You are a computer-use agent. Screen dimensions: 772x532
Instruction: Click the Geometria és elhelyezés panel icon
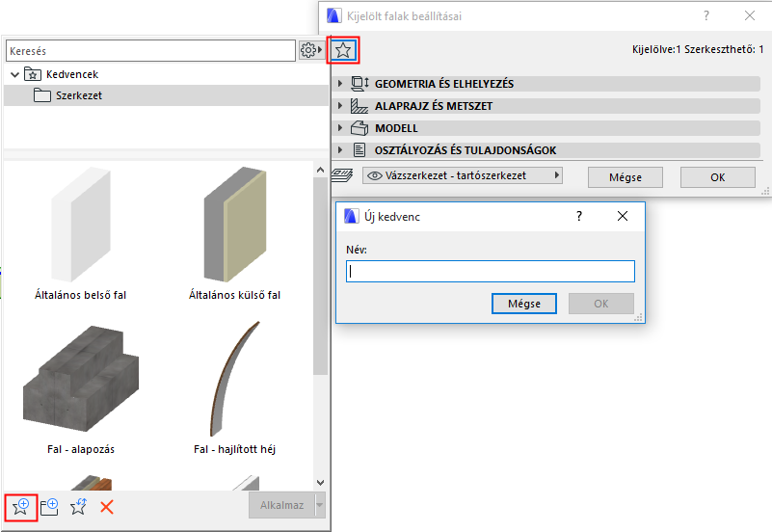tap(359, 84)
